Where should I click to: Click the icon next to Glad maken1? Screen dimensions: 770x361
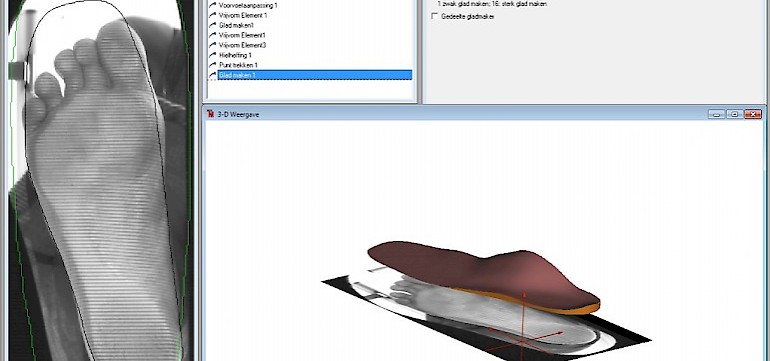tap(213, 25)
